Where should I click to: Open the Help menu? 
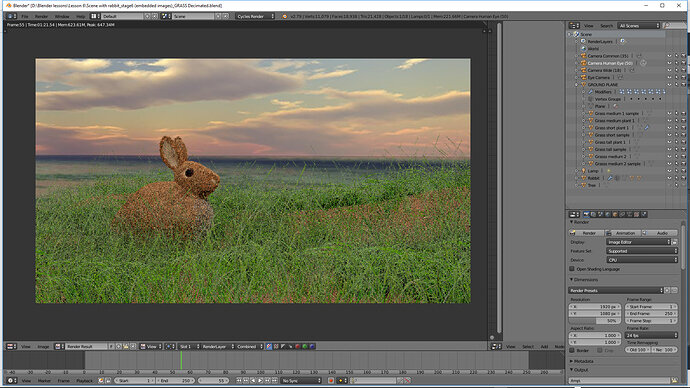pyautogui.click(x=81, y=16)
